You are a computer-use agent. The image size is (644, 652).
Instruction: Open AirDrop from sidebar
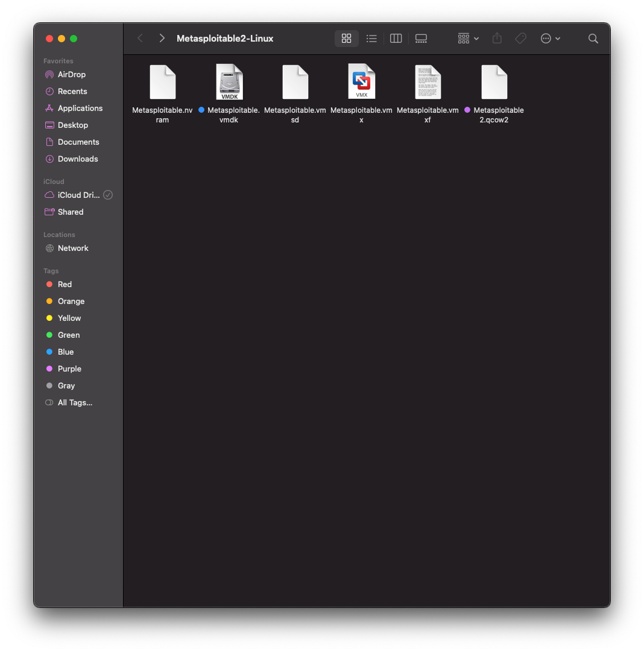tap(71, 75)
